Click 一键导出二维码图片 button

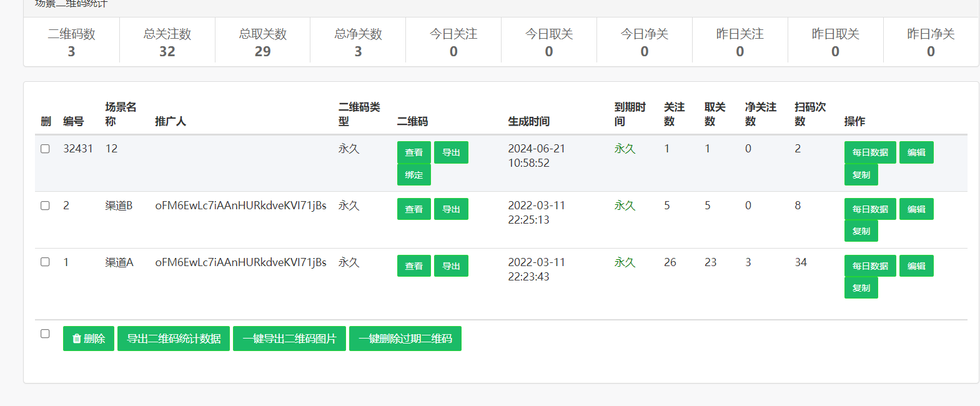pos(289,339)
